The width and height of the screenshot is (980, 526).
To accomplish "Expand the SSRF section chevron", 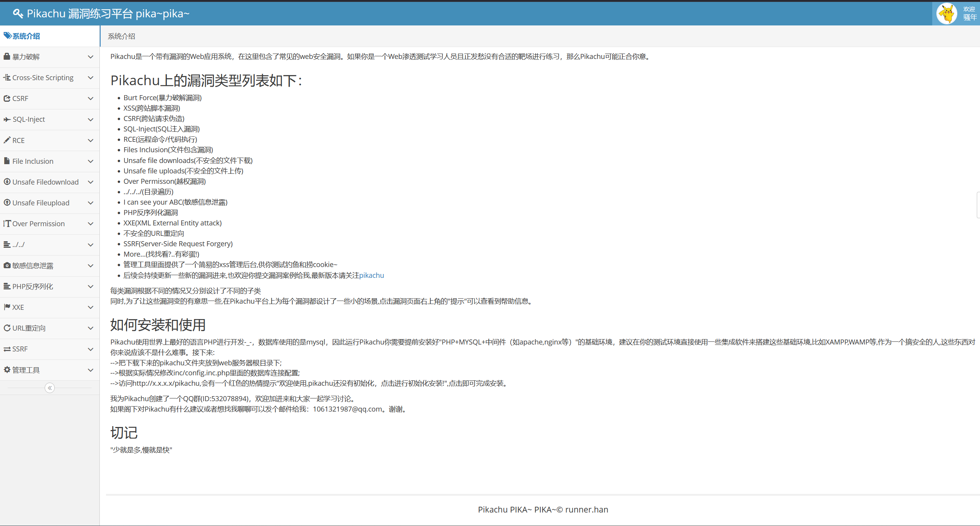I will coord(91,349).
